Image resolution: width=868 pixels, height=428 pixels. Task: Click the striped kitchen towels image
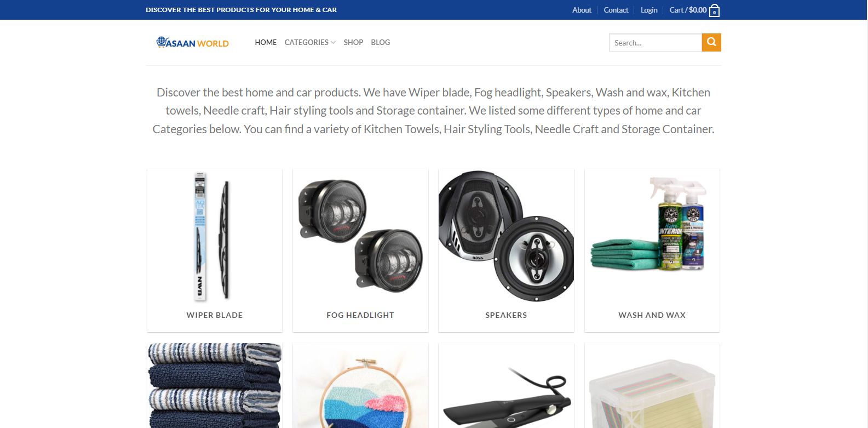pos(215,386)
